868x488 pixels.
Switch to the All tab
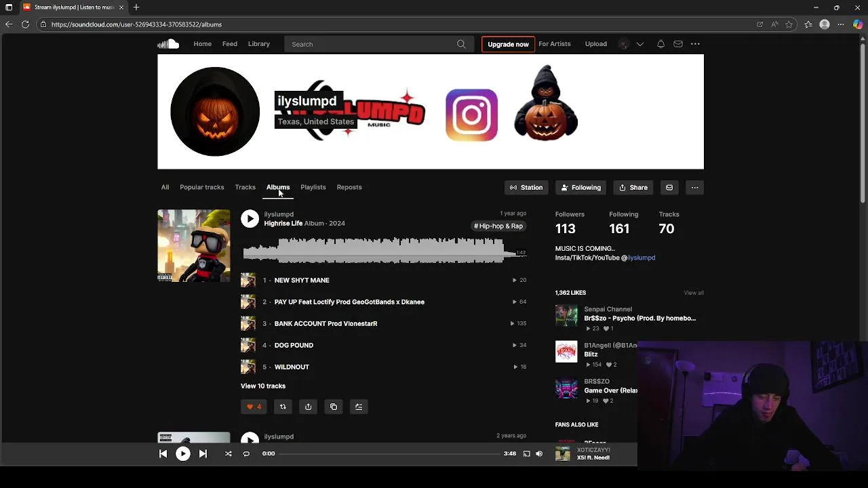(x=165, y=187)
